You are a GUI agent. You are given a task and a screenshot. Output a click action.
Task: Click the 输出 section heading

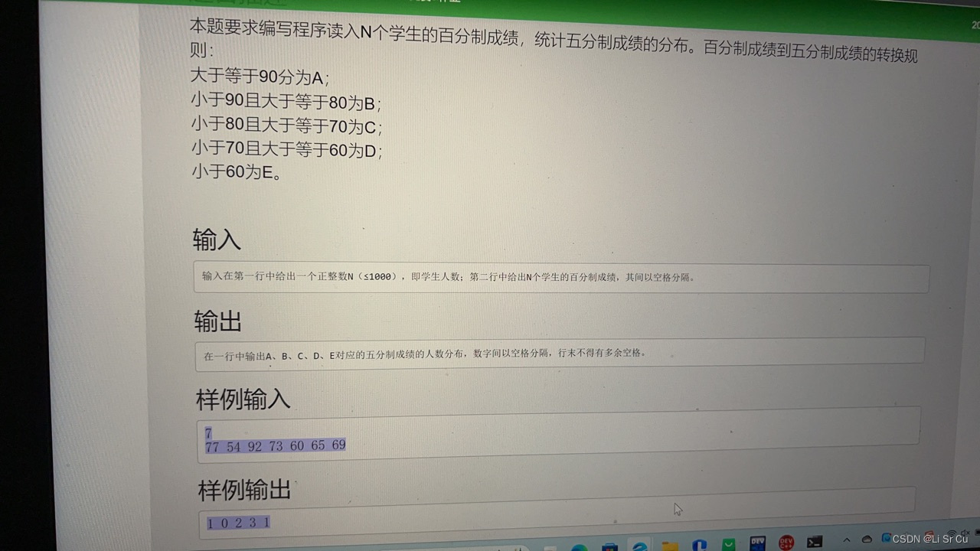[218, 321]
